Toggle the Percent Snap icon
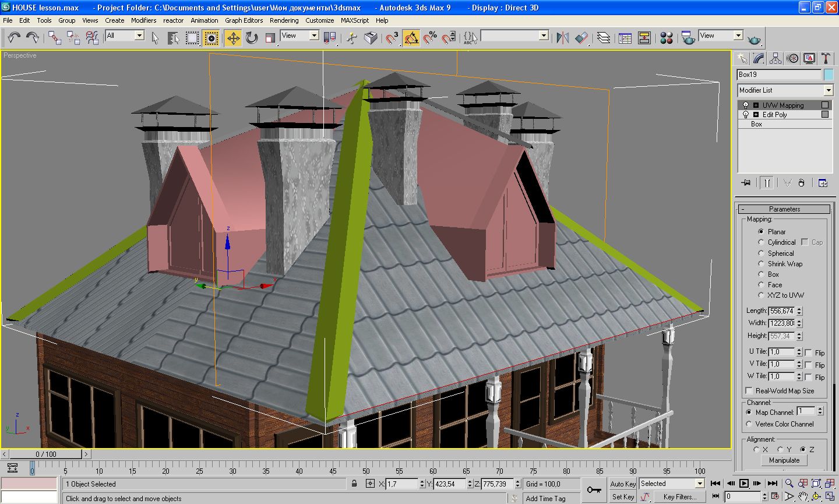Viewport: 839px width, 504px height. pyautogui.click(x=430, y=38)
